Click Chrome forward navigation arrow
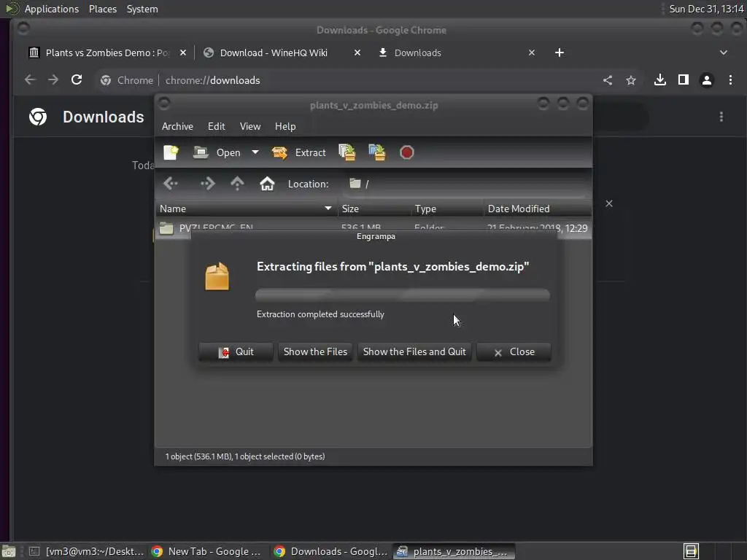This screenshot has width=747, height=560. (x=53, y=80)
